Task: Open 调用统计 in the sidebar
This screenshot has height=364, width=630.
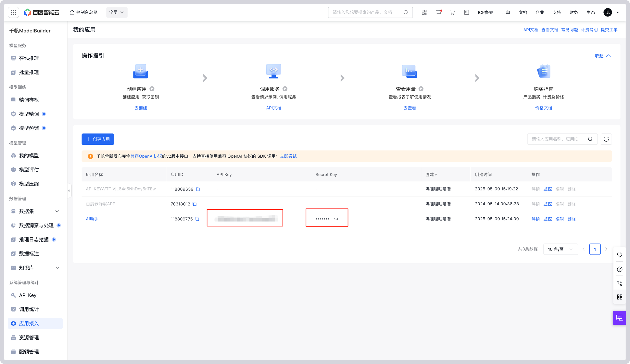Action: [29, 309]
